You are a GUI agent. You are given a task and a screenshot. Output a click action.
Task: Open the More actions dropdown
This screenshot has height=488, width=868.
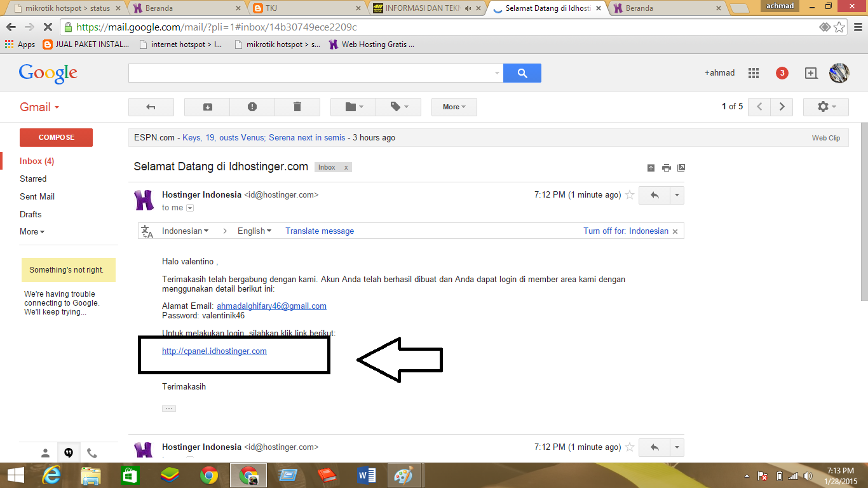click(454, 107)
